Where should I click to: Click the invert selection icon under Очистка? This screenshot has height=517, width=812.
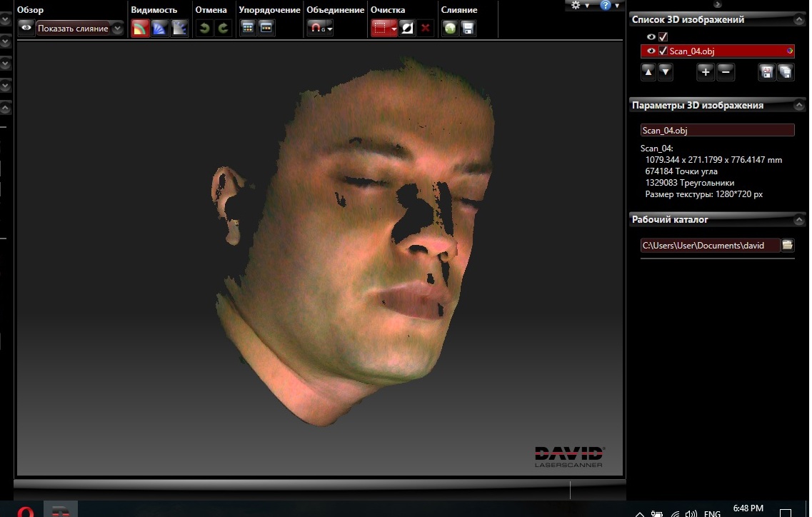pos(407,29)
